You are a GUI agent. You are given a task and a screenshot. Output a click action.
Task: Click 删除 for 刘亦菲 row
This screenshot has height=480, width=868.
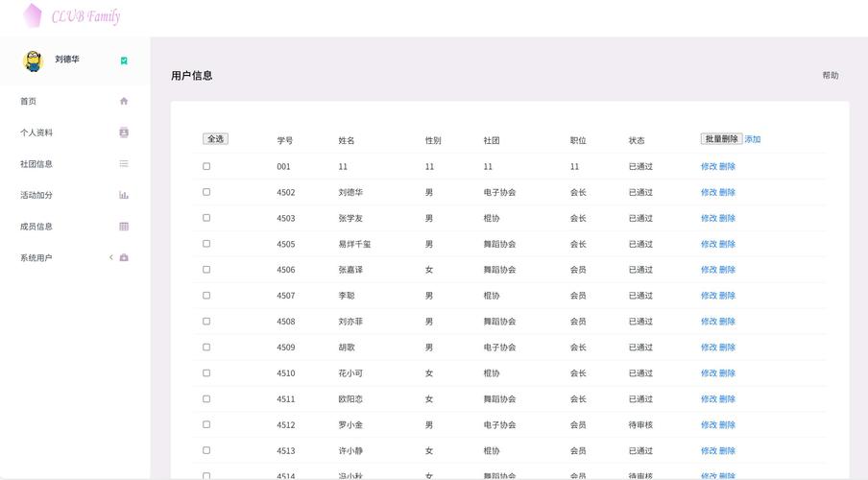coord(727,322)
